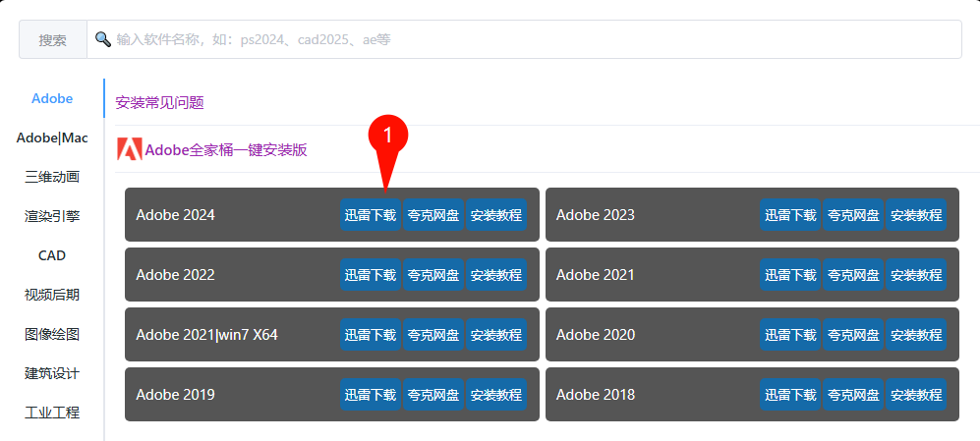Image resolution: width=980 pixels, height=441 pixels.
Task: Open the 安装常见问题 link
Action: click(160, 103)
